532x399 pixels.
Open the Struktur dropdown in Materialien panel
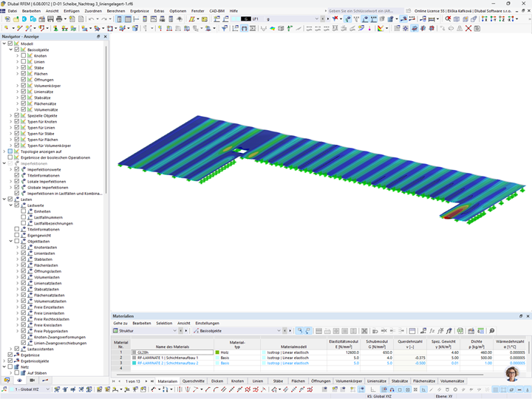point(174,331)
